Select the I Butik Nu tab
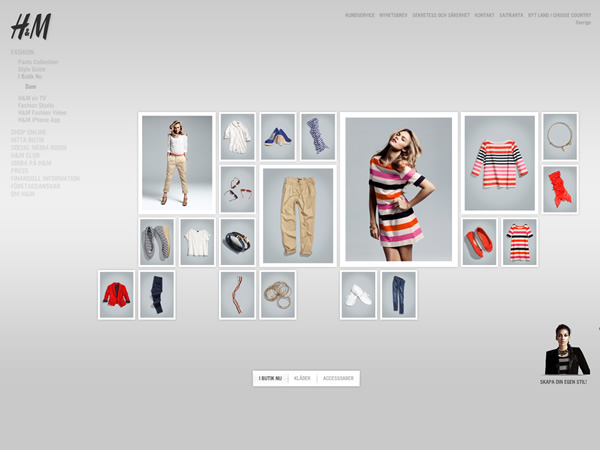This screenshot has height=450, width=600. [270, 379]
